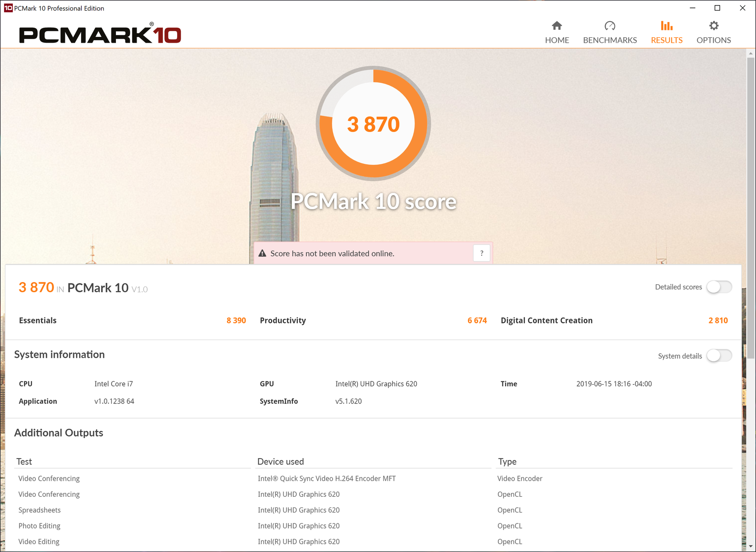Click the scrollbar down arrow

751,546
